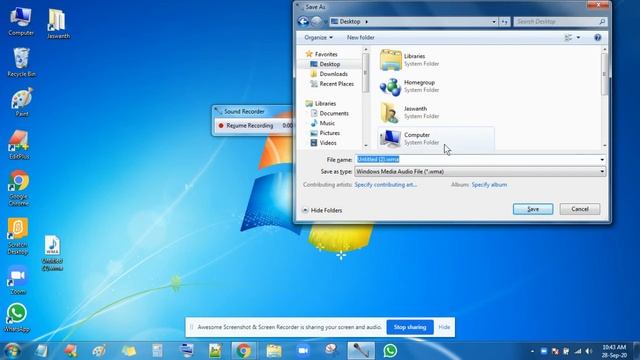This screenshot has height=360, width=640.
Task: Launch Google Chrome desktop shortcut
Action: (x=18, y=188)
